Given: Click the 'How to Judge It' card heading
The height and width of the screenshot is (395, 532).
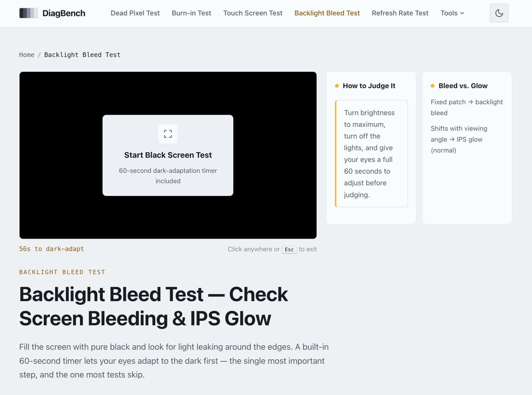Looking at the screenshot, I should [369, 86].
